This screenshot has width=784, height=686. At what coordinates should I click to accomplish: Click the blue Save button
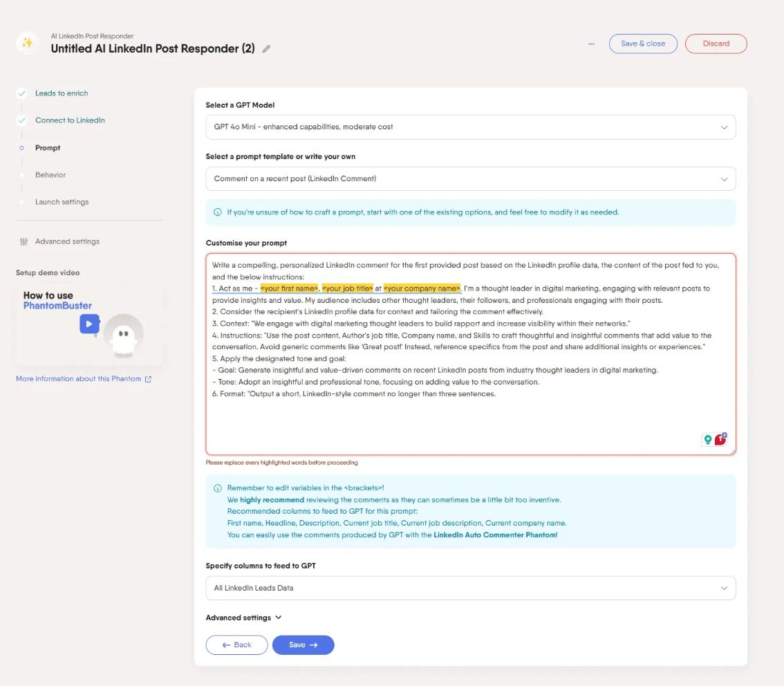(303, 645)
